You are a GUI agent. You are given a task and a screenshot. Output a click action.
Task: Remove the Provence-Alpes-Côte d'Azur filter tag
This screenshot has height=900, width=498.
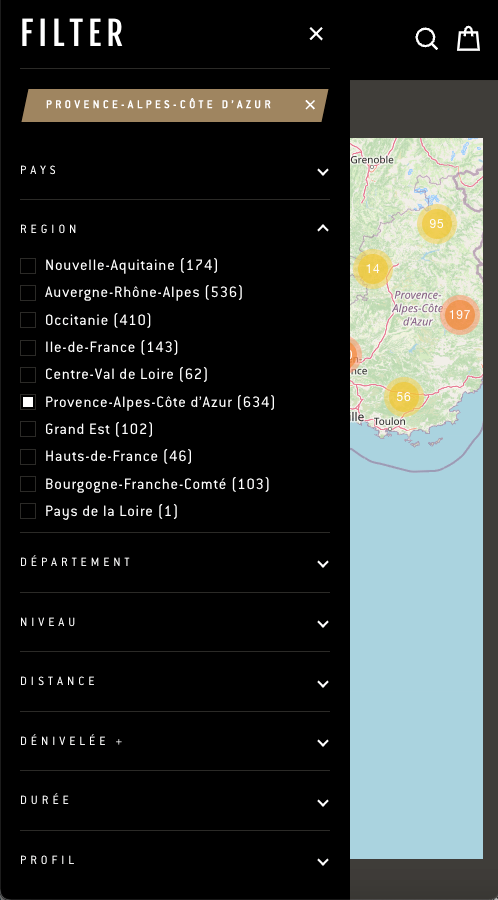coord(310,104)
